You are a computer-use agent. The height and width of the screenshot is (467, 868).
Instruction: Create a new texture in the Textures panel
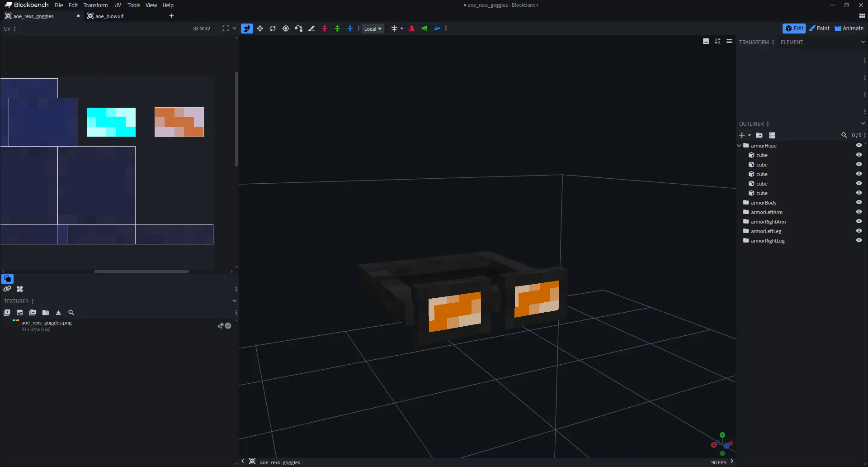[x=7, y=313]
